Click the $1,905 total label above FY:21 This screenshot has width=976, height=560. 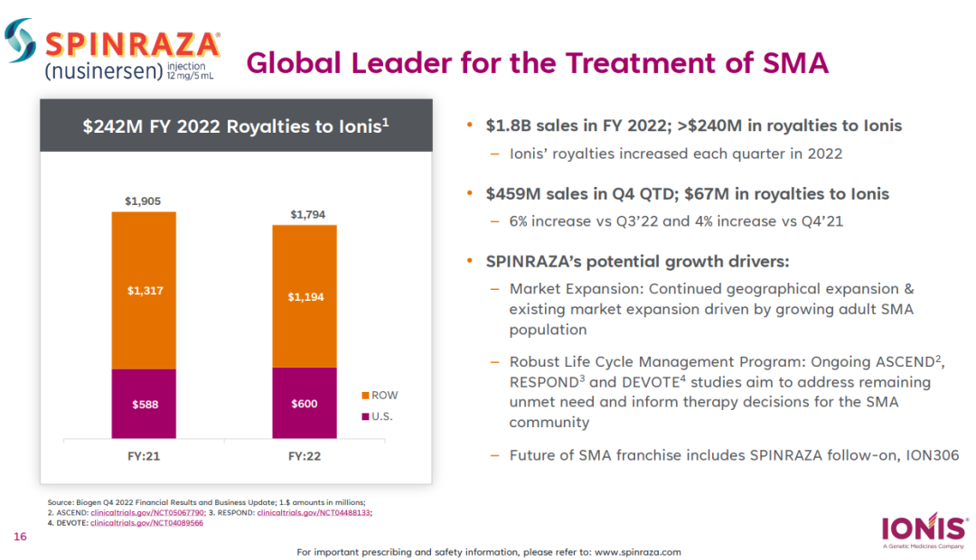(x=143, y=201)
